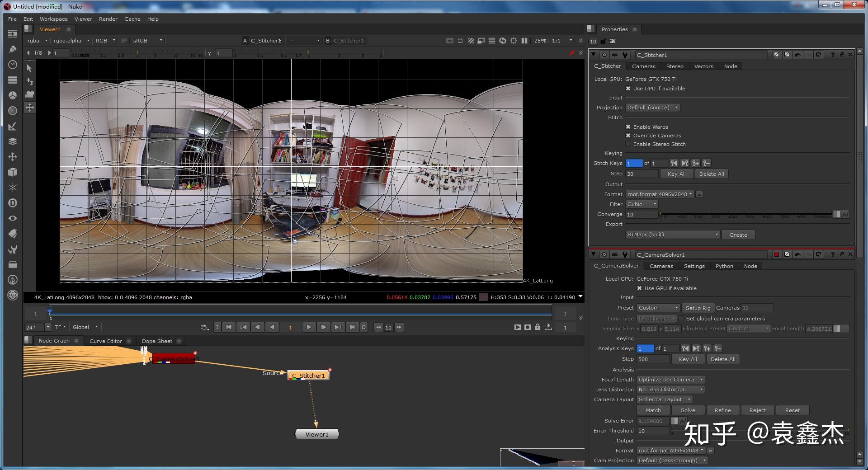Switch to the Dope Sheet tab
Screen dimensions: 868x470
click(157, 341)
